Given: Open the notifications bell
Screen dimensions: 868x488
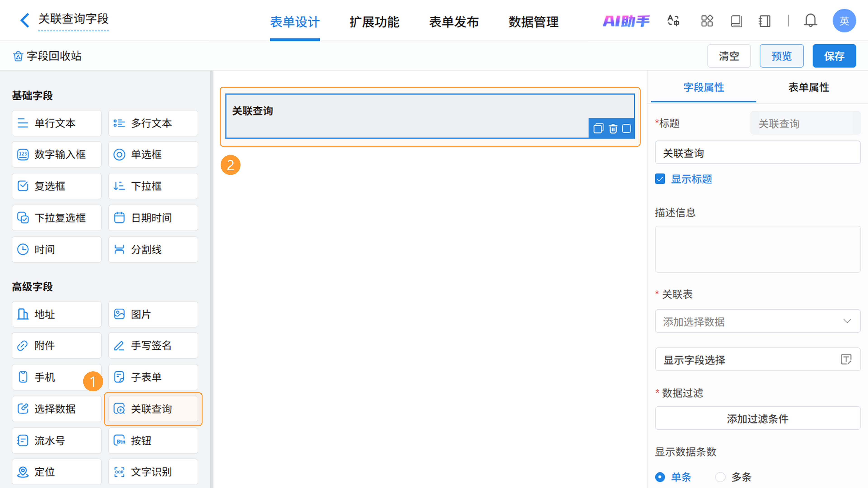Looking at the screenshot, I should click(810, 21).
